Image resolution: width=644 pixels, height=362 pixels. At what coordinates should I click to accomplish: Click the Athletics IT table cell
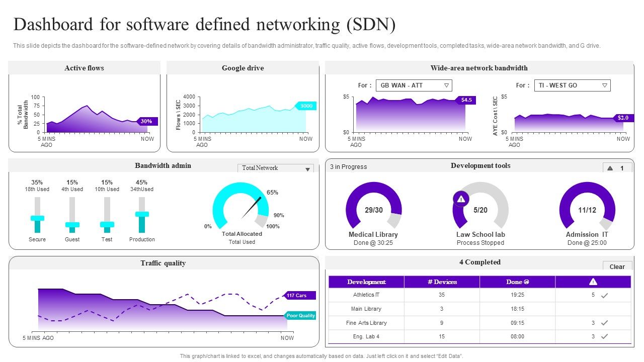click(x=366, y=295)
